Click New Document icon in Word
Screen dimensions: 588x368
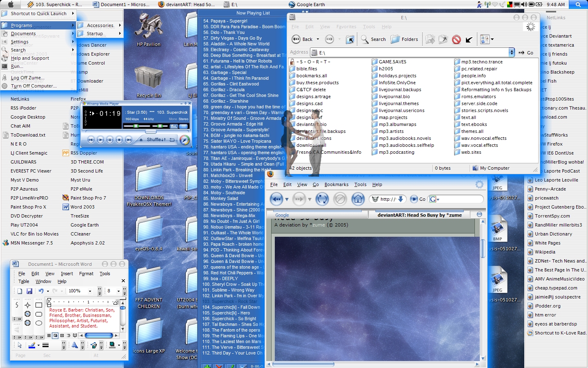click(x=20, y=291)
